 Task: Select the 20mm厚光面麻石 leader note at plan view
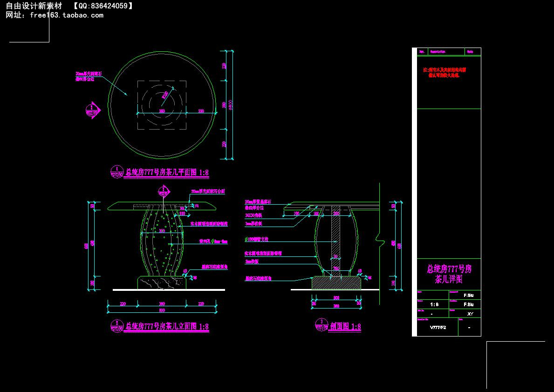tap(89, 76)
